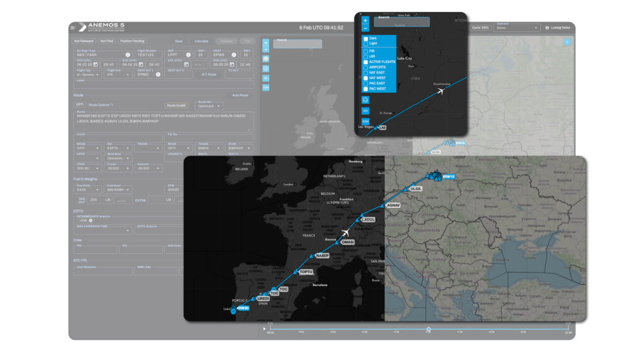Select the Position Pending status tab

click(133, 41)
